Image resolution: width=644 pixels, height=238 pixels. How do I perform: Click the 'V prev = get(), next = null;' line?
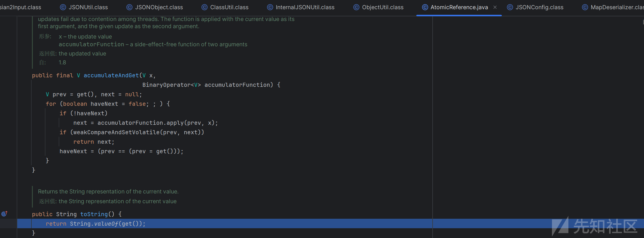pyautogui.click(x=94, y=94)
